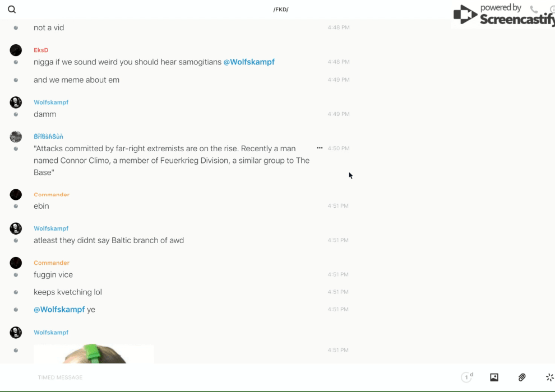Click the Screencastify logo icon
The image size is (555, 392).
click(465, 15)
